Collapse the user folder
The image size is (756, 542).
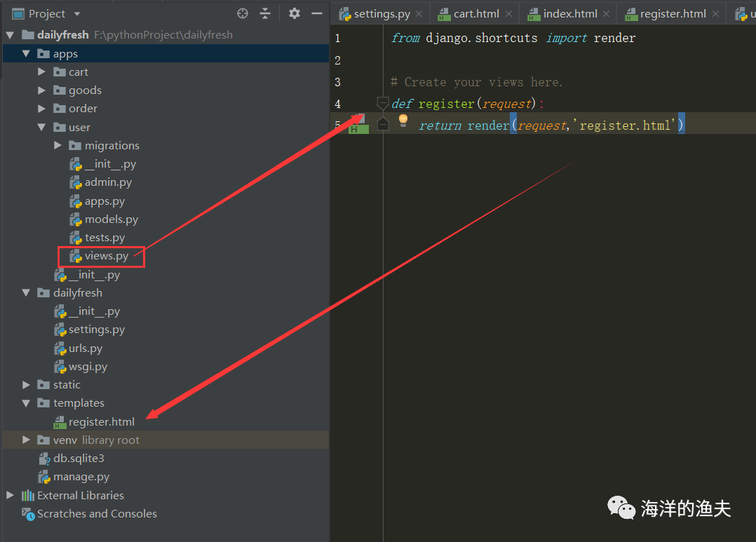[41, 127]
